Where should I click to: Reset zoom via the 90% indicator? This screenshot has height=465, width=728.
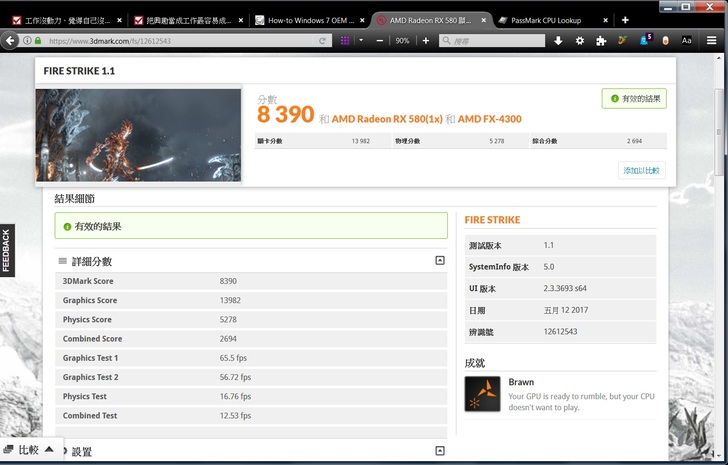point(402,41)
